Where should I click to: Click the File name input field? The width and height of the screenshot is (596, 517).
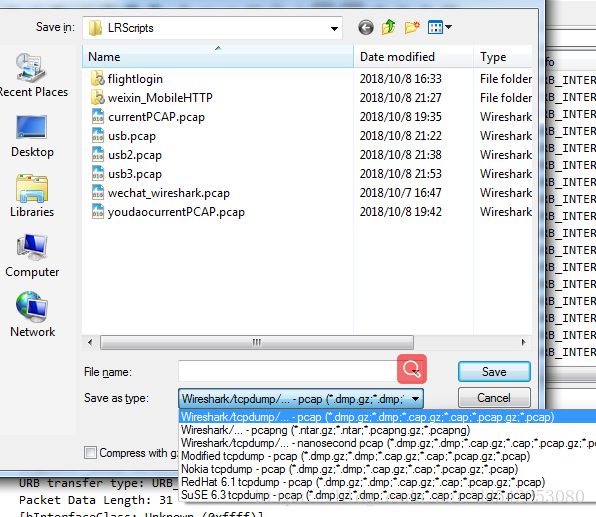(x=288, y=371)
